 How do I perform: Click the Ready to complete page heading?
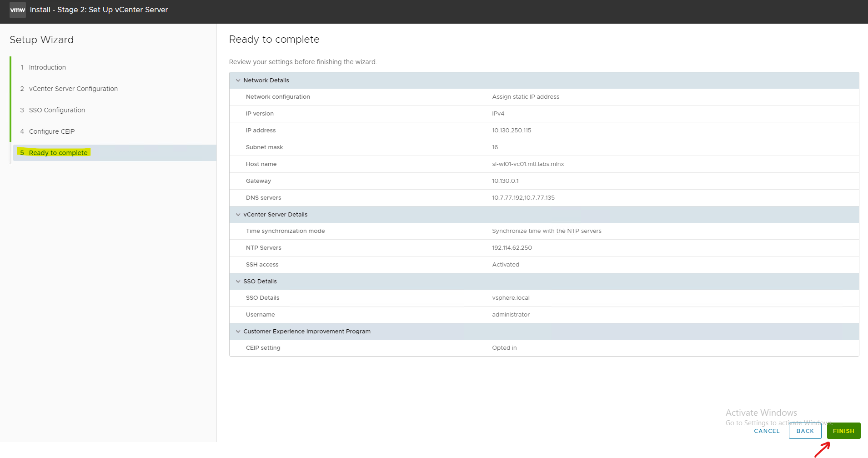[274, 40]
